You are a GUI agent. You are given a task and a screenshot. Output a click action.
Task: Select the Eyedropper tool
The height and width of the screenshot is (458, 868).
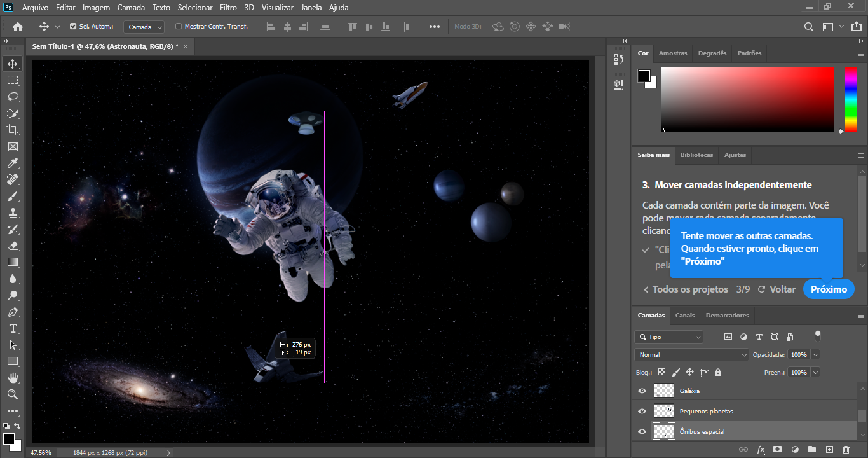[x=12, y=163]
